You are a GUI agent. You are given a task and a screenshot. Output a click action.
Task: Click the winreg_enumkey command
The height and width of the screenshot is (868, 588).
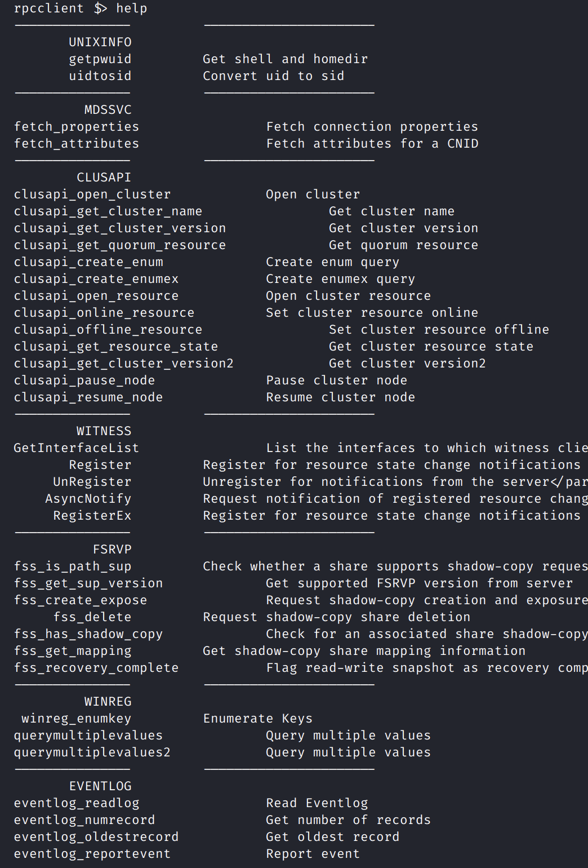[x=76, y=719]
